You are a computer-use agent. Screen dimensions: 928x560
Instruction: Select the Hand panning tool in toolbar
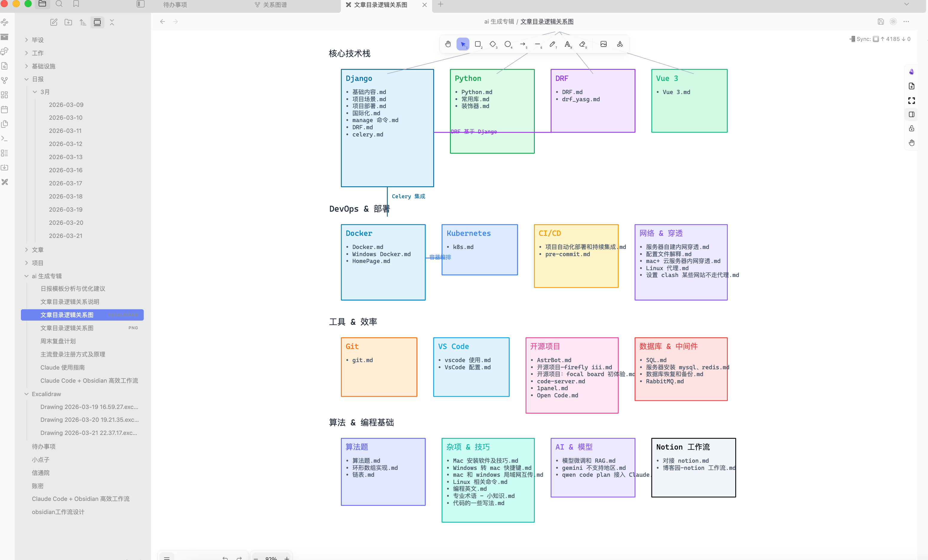pyautogui.click(x=448, y=44)
